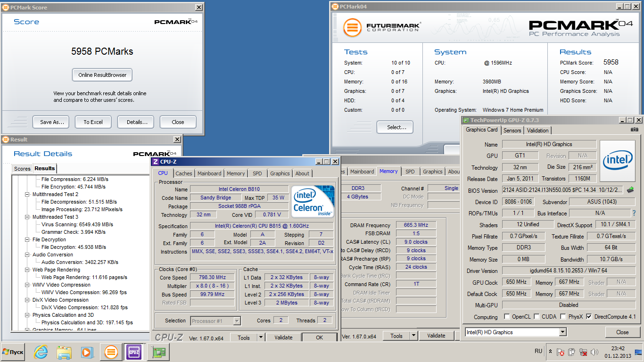Screen dimensions: 644x362
Task: Collapse DivX Video Compression node
Action: [27, 300]
